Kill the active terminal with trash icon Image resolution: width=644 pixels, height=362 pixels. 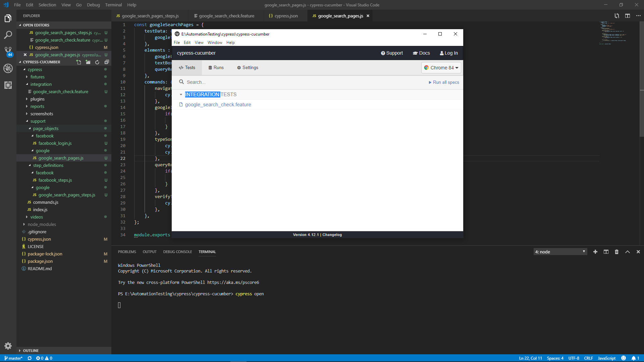[x=616, y=252]
